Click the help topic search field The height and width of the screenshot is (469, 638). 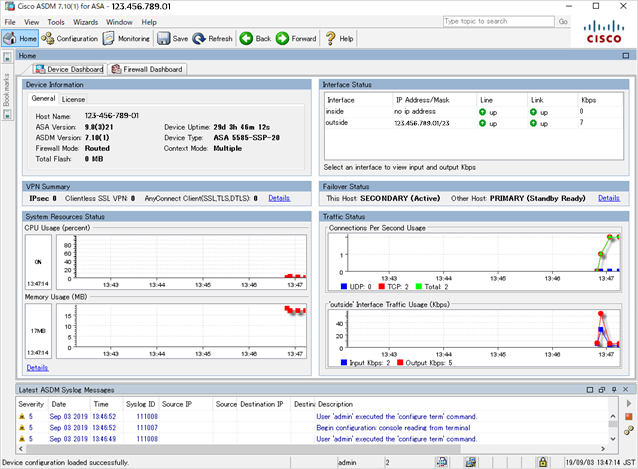(498, 20)
